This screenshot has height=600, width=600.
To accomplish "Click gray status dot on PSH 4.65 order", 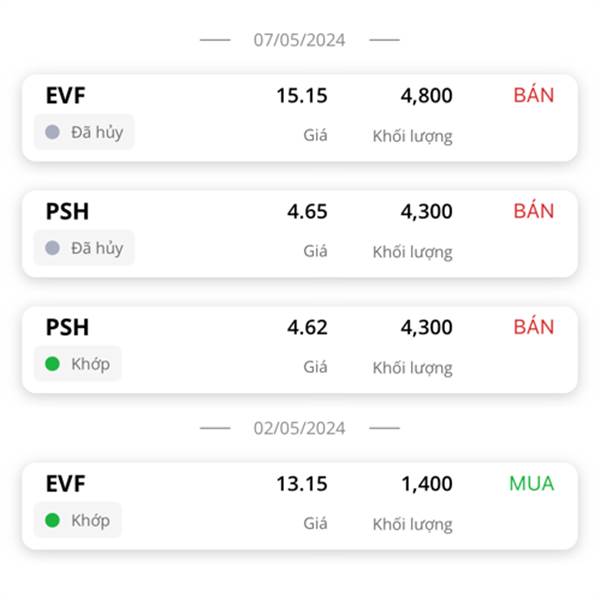I will [52, 248].
